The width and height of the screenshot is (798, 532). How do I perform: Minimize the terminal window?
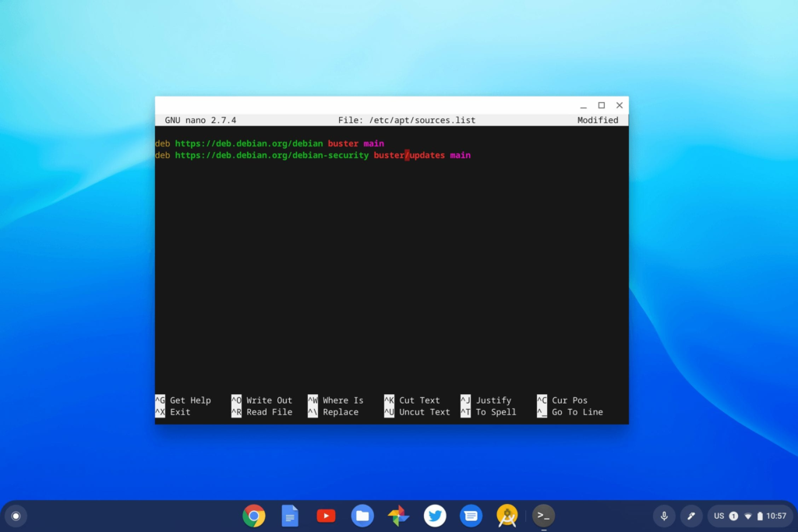pos(583,105)
